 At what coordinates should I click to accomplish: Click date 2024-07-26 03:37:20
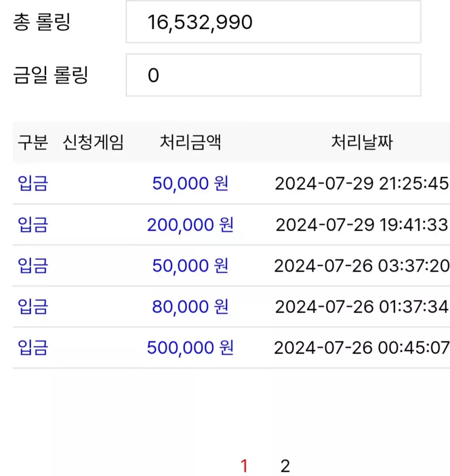pyautogui.click(x=362, y=266)
